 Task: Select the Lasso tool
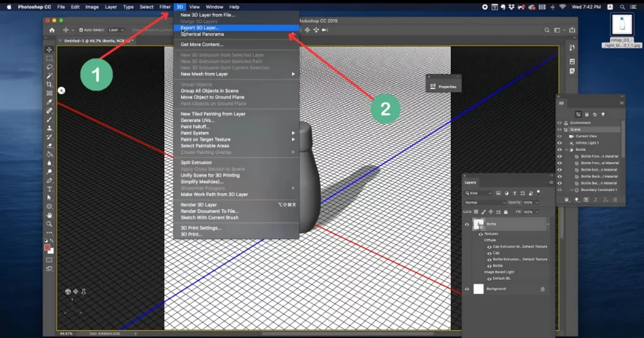(49, 67)
